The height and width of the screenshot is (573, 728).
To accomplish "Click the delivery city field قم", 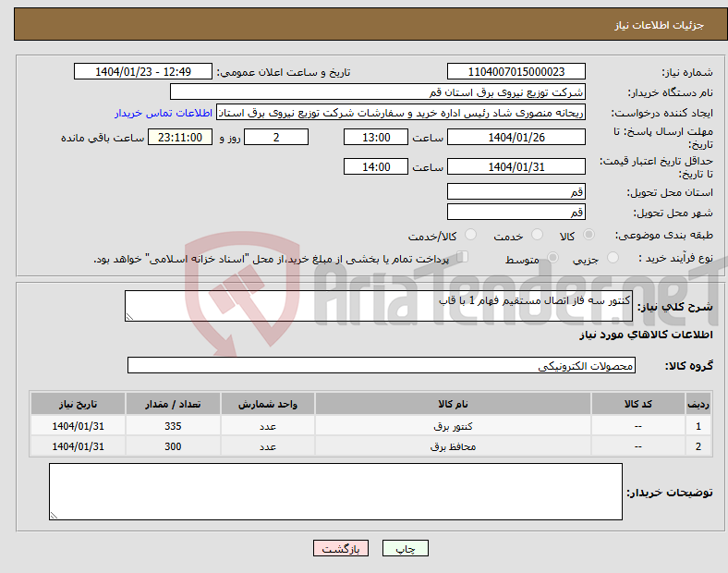I will click(516, 213).
